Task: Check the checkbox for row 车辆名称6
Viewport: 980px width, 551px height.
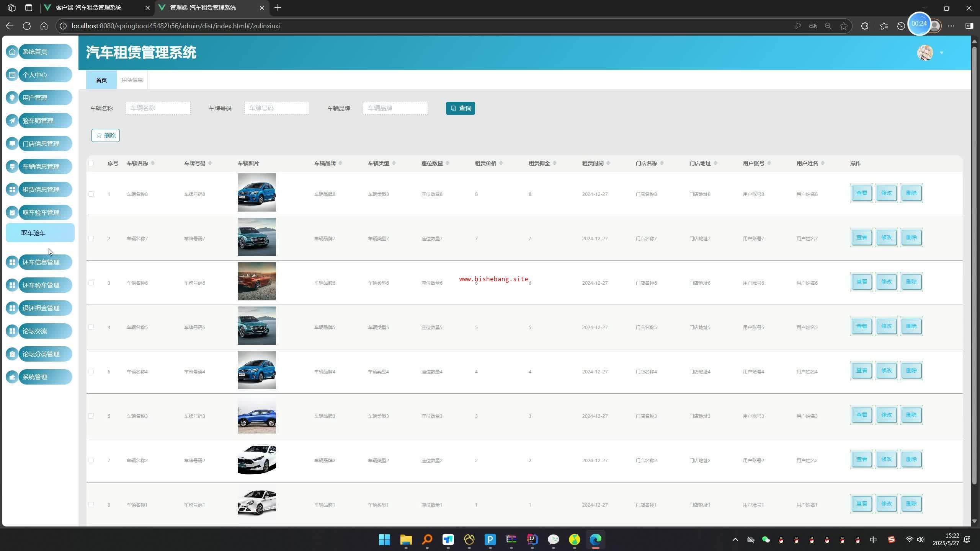Action: coord(91,283)
